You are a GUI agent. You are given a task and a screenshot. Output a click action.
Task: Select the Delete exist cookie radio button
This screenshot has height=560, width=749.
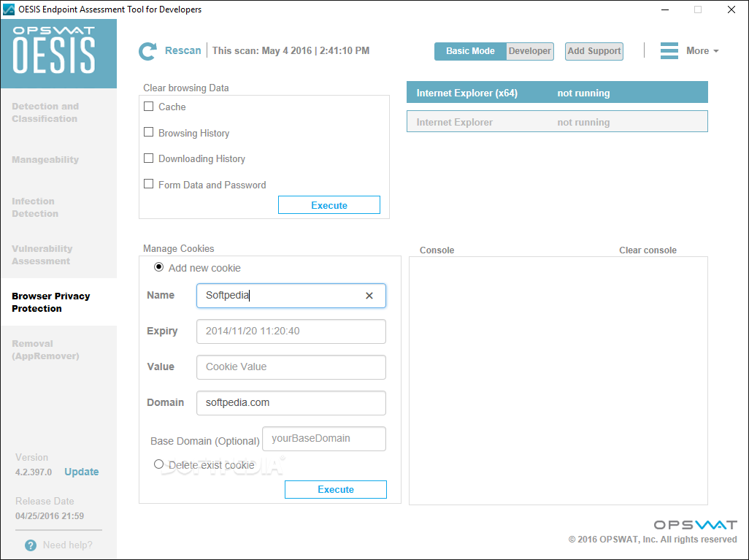[158, 464]
